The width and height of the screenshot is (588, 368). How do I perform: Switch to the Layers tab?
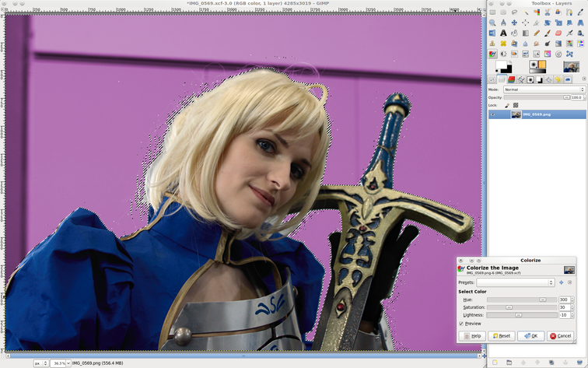(x=502, y=79)
